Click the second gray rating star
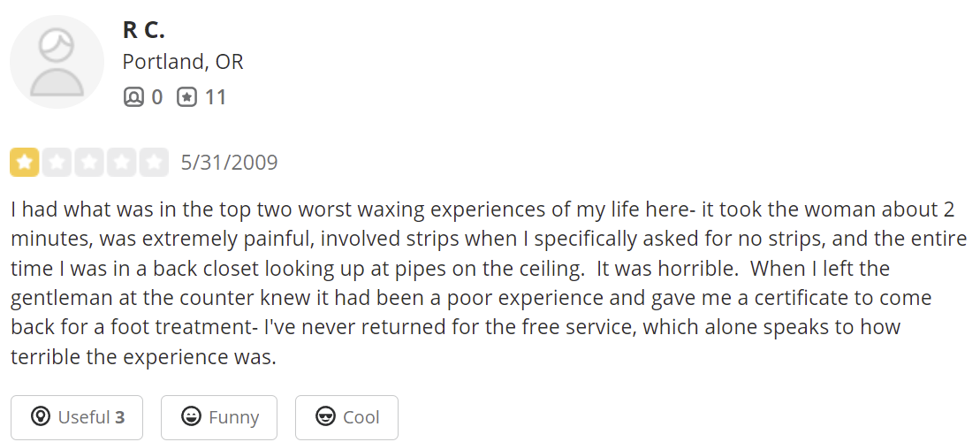980x442 pixels. [x=57, y=163]
